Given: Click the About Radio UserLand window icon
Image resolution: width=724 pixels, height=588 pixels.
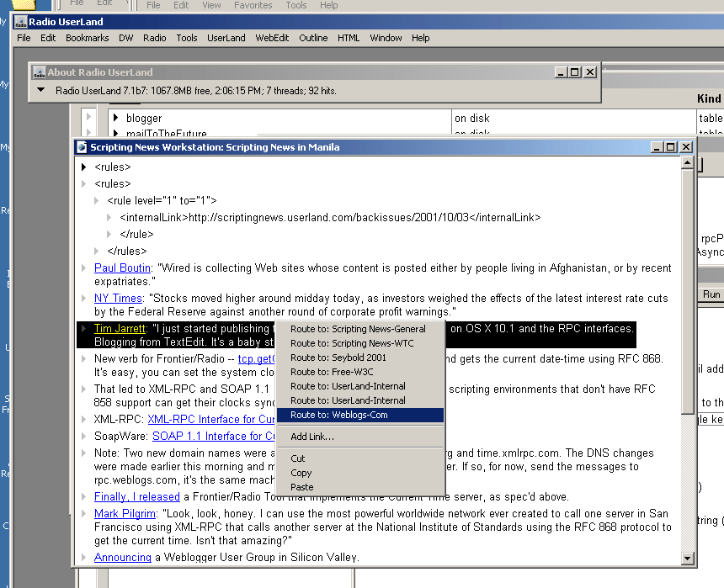Looking at the screenshot, I should [x=38, y=72].
